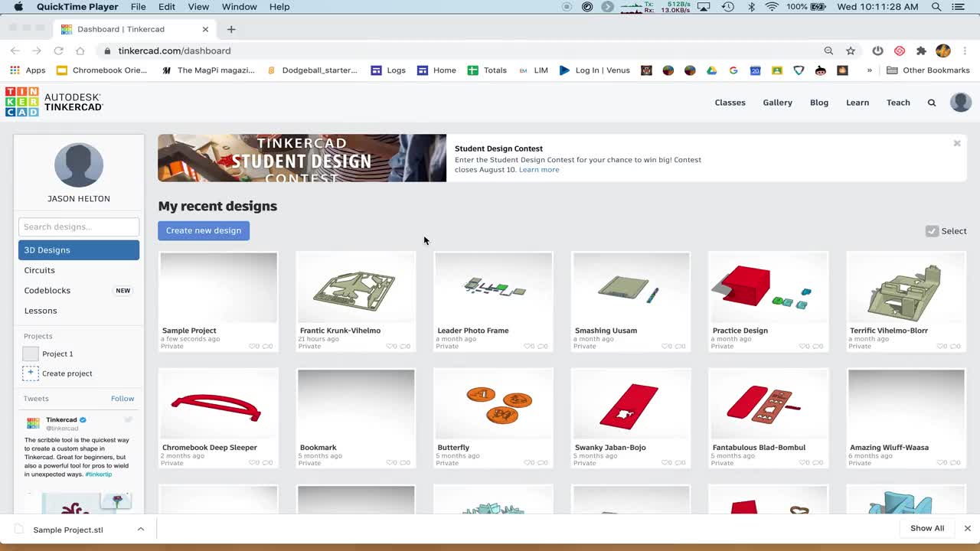Open the Sample Project thumbnail
The image size is (980, 551).
[x=218, y=288]
